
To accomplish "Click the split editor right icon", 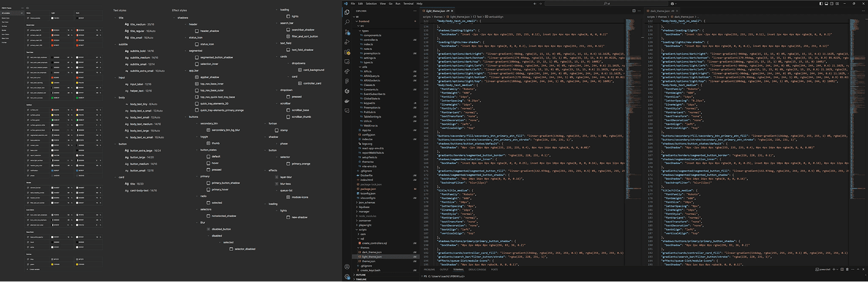I will coord(634,11).
